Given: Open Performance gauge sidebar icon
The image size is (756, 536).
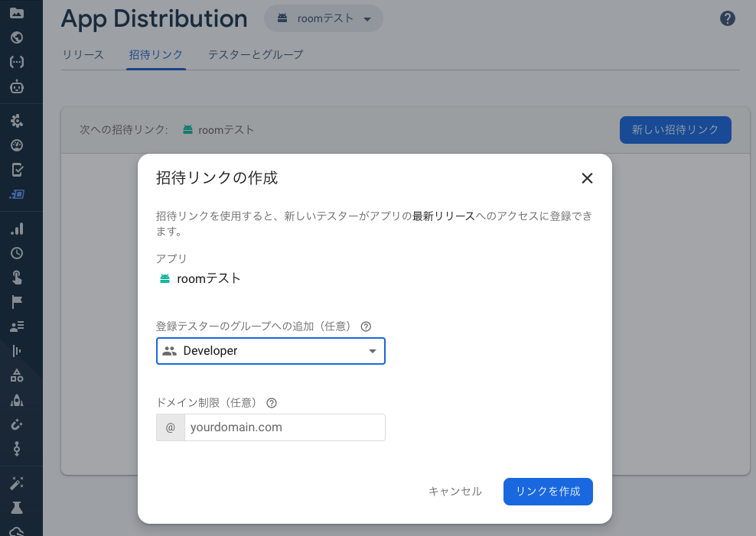Looking at the screenshot, I should pos(17,145).
